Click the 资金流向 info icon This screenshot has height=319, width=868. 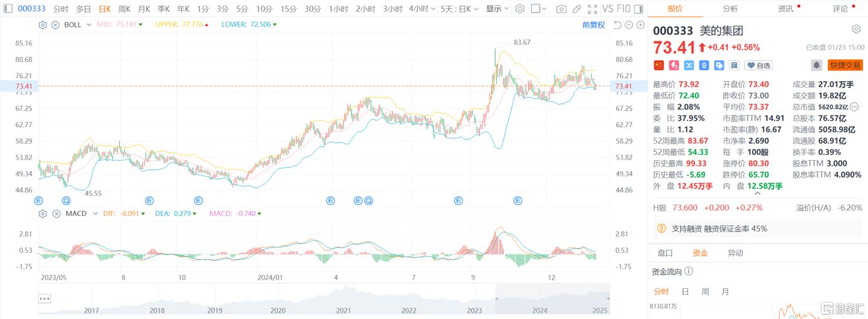click(x=689, y=271)
